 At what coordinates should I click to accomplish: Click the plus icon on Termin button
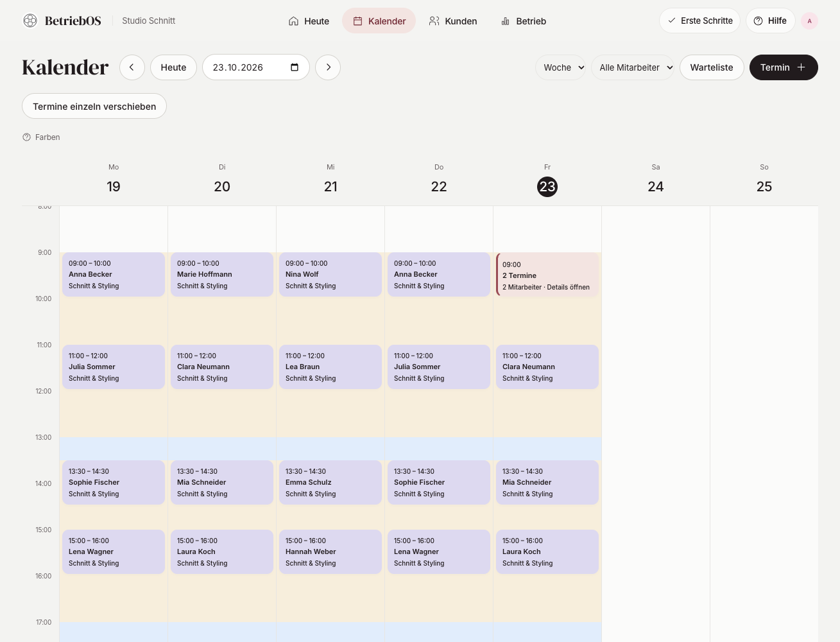coord(801,67)
